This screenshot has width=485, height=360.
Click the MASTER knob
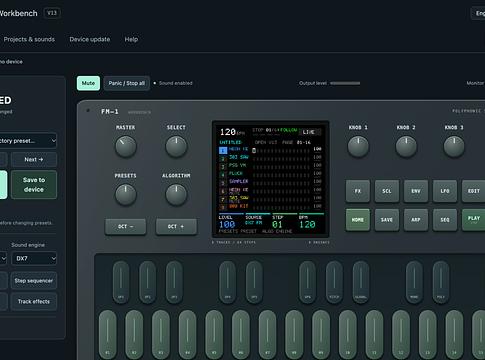tap(126, 147)
